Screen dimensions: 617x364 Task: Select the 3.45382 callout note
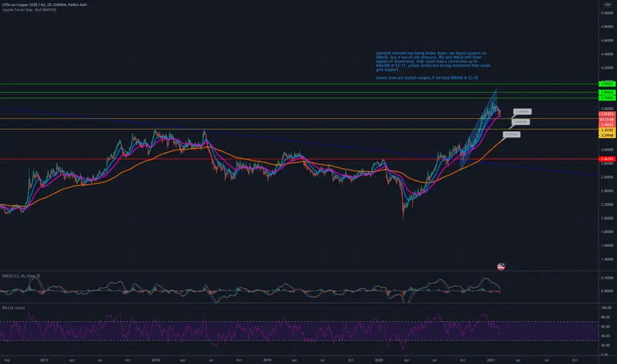coord(522,112)
